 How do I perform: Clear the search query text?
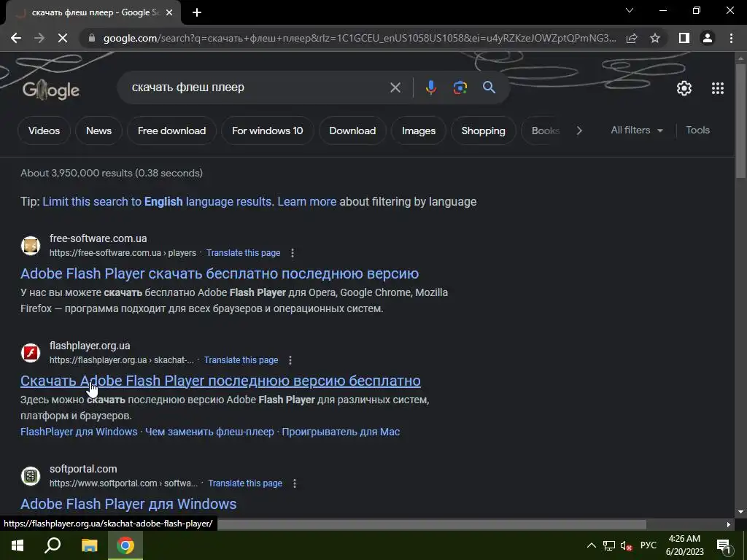(x=395, y=87)
